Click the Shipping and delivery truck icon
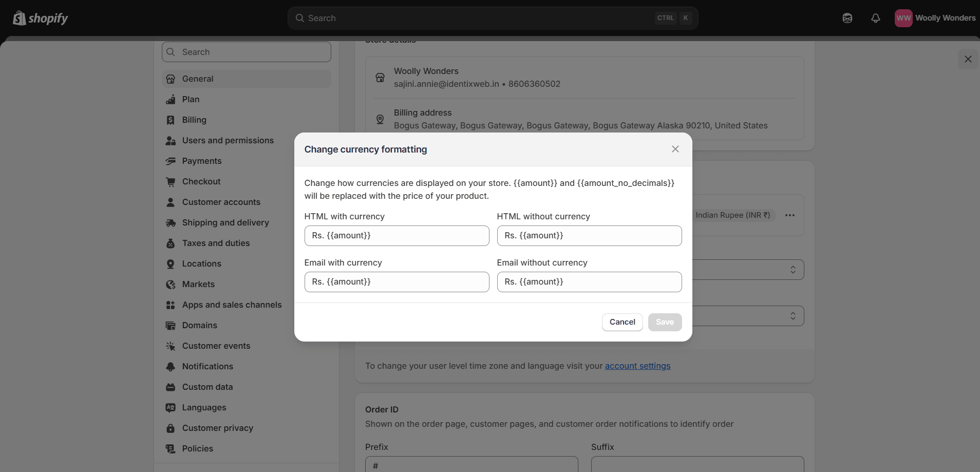Viewport: 980px width, 472px height. (x=171, y=222)
